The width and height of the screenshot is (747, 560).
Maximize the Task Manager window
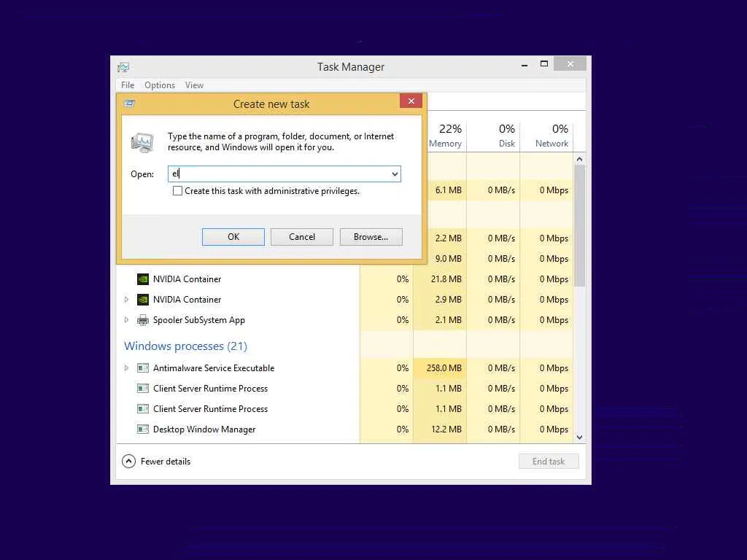(544, 64)
